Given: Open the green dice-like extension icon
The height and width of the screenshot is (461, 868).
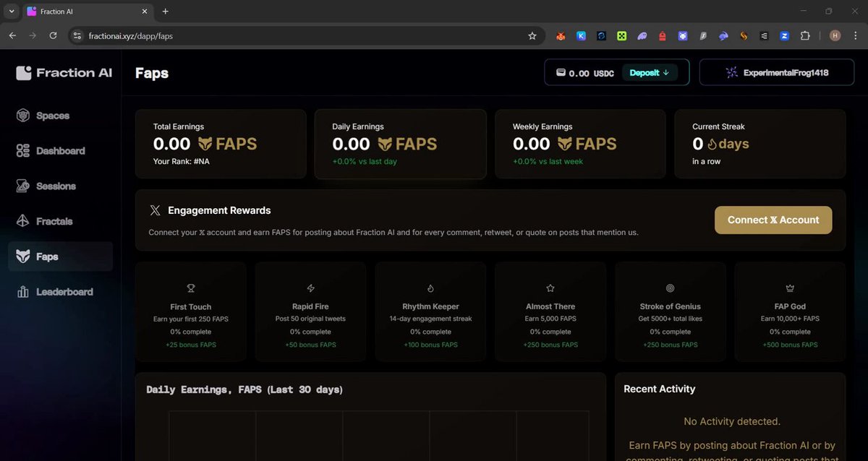Looking at the screenshot, I should [x=621, y=35].
